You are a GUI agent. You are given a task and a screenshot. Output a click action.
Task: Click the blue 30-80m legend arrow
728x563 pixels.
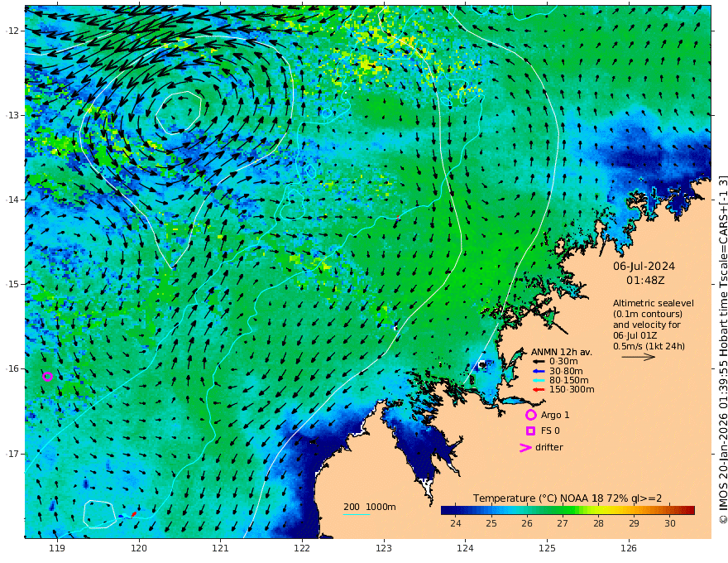pos(538,371)
